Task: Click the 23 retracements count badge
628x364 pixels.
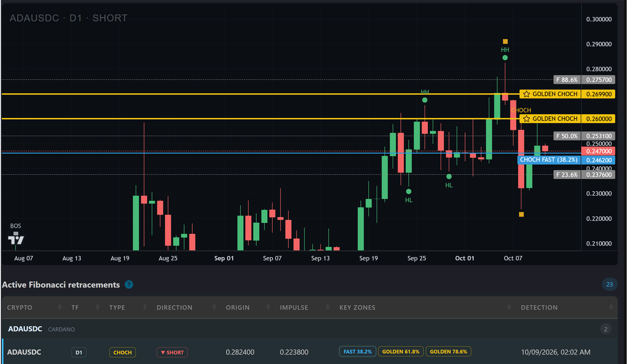Action: (610, 284)
